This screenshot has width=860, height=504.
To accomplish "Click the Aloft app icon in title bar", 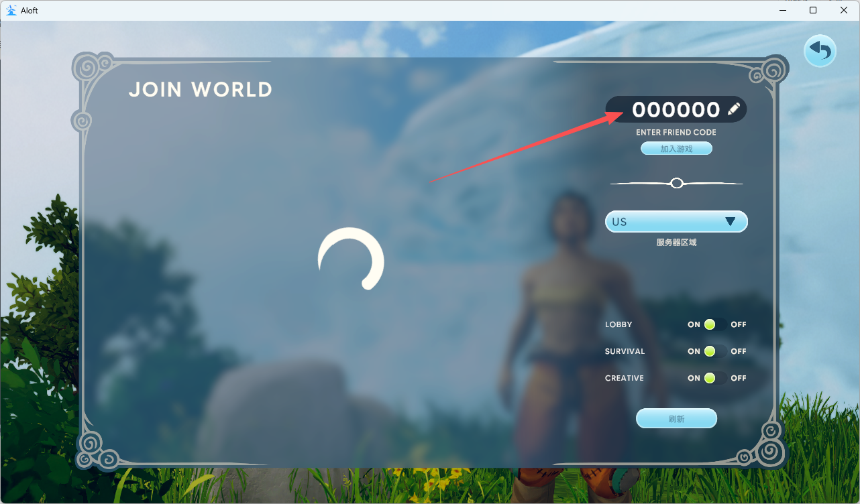I will (x=11, y=10).
